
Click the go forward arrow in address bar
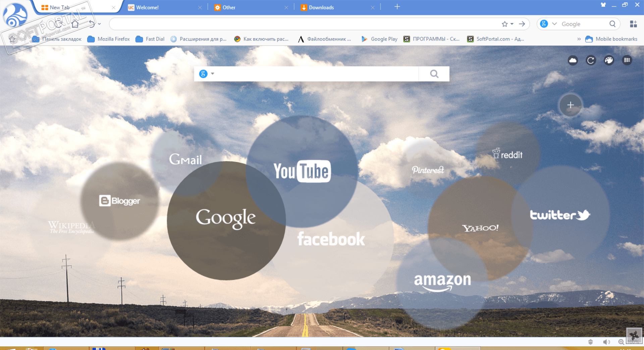point(522,24)
